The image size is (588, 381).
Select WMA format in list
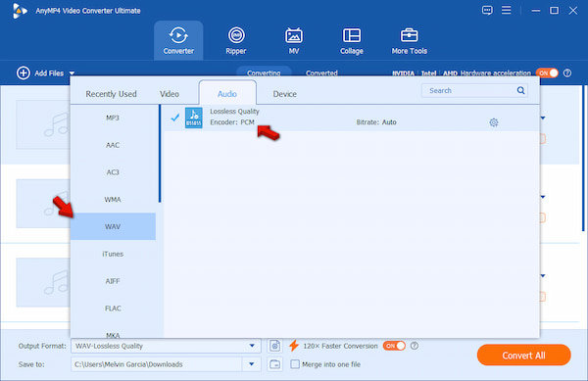[113, 200]
